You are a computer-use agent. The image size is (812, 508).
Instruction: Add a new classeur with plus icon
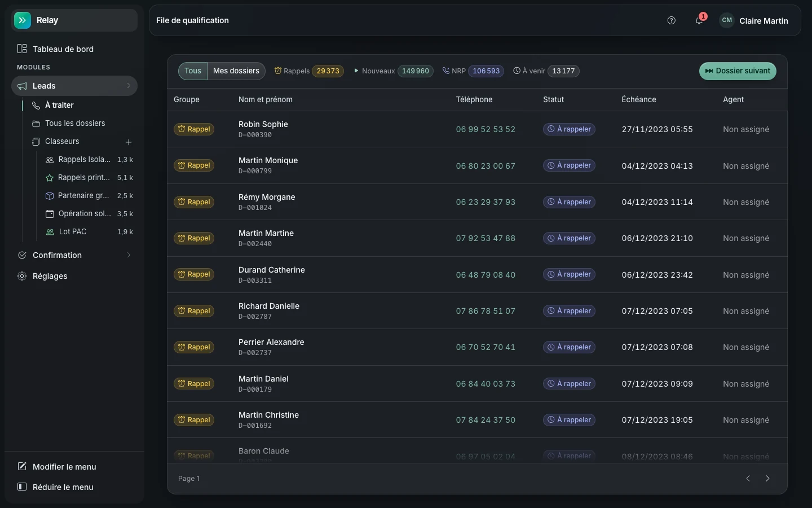pos(129,142)
